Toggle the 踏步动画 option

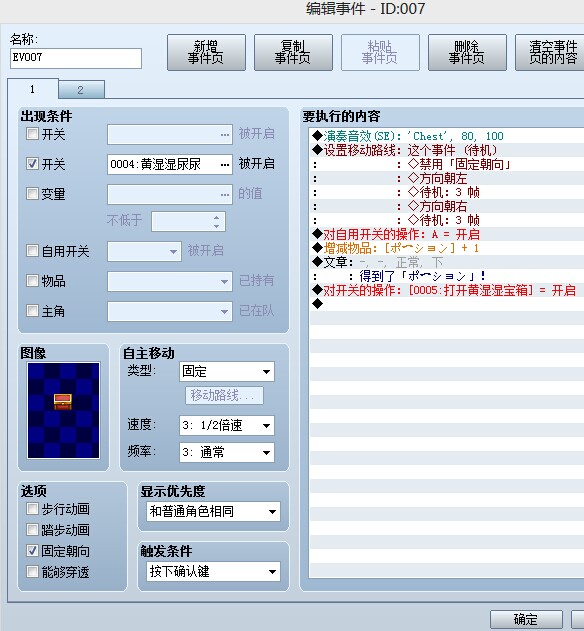click(32, 530)
